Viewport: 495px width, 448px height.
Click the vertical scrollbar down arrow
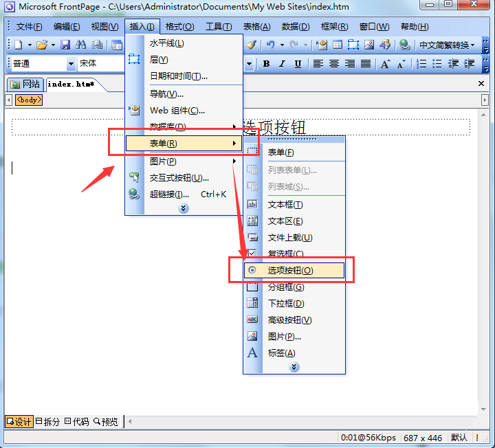[x=483, y=410]
